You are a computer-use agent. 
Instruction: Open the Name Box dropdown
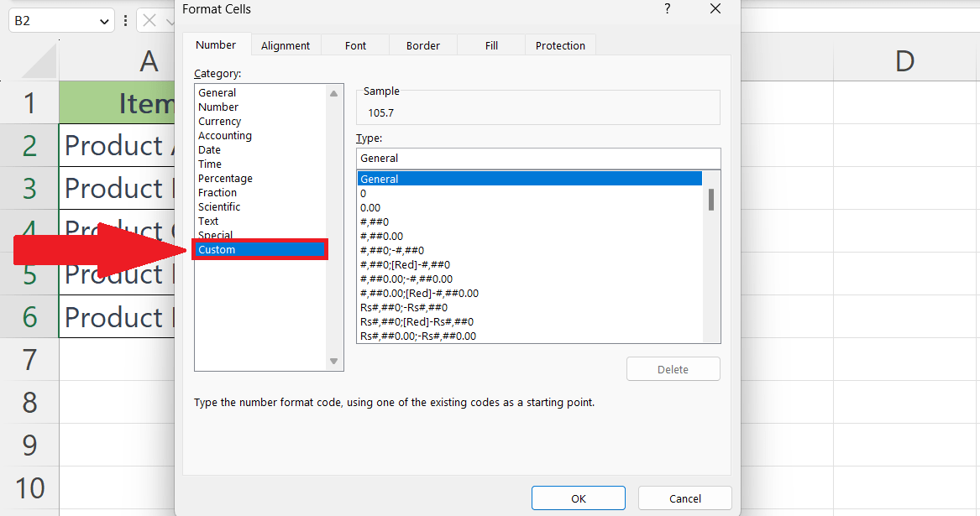(x=106, y=19)
